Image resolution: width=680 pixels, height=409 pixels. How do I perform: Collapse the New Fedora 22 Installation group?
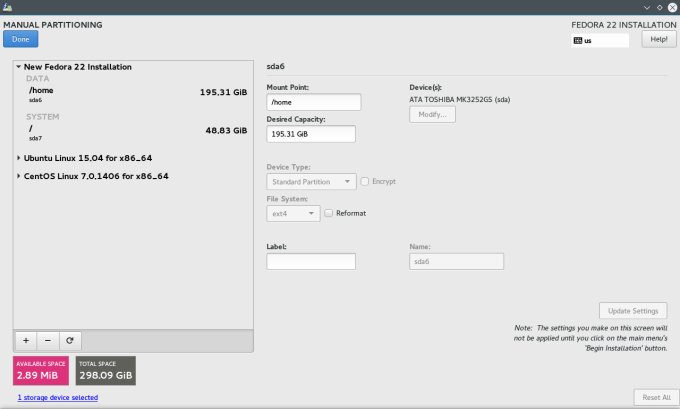point(19,67)
